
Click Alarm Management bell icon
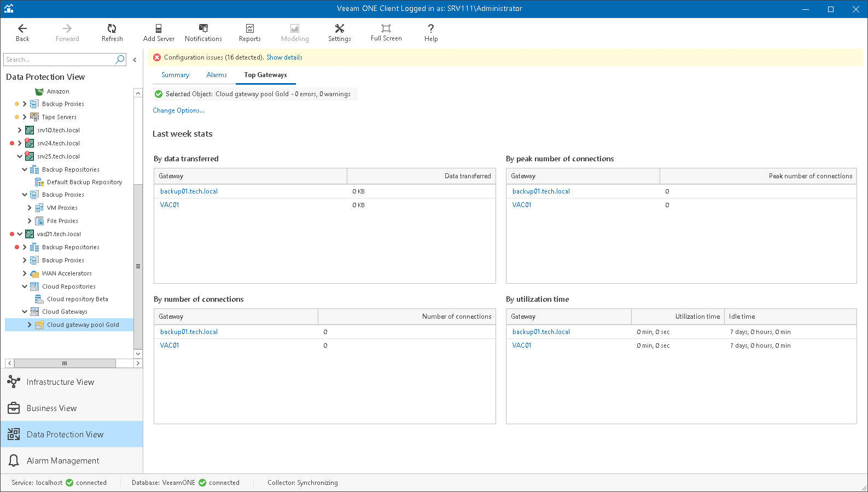click(14, 461)
